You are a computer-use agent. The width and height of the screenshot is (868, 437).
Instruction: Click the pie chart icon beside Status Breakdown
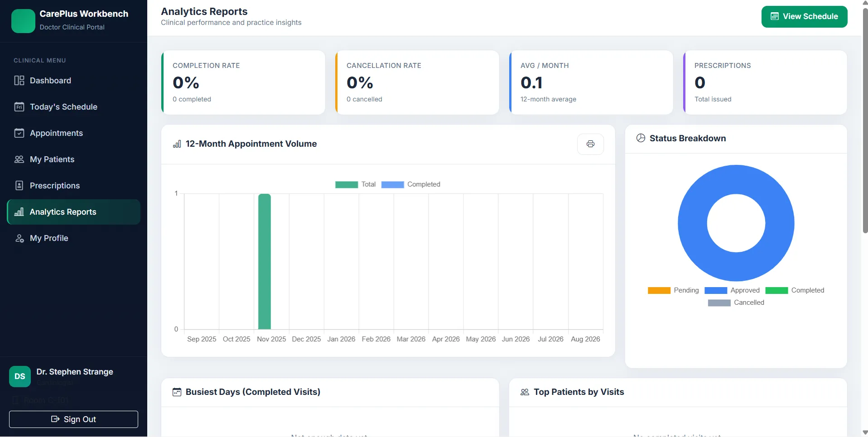point(641,138)
